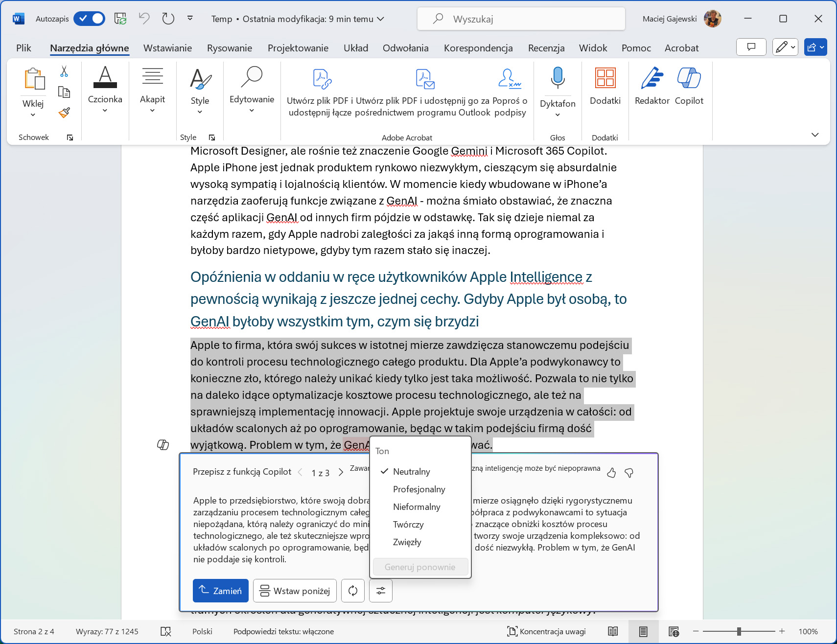Create PDF and share link icon
The image size is (837, 644).
click(x=322, y=79)
